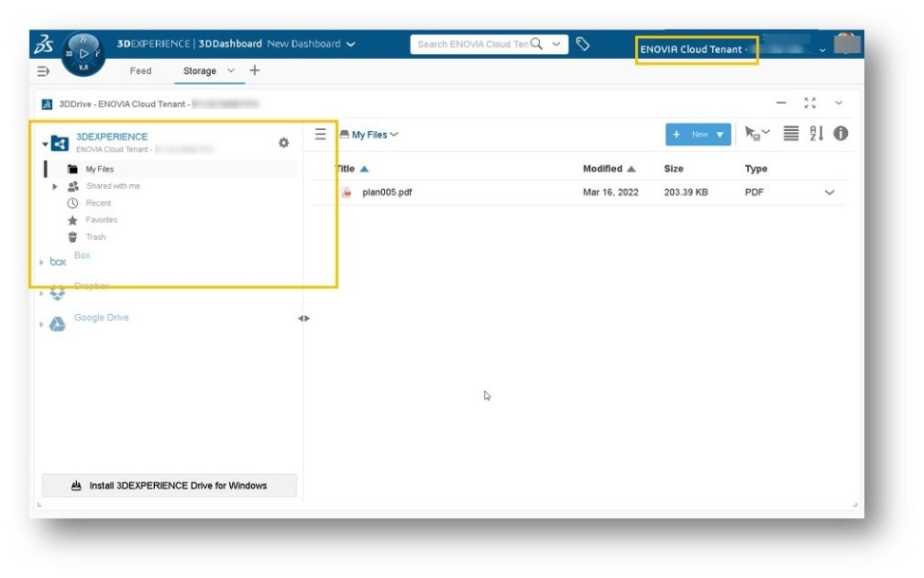
Task: Select the plan005.pdf file name
Action: 387,193
